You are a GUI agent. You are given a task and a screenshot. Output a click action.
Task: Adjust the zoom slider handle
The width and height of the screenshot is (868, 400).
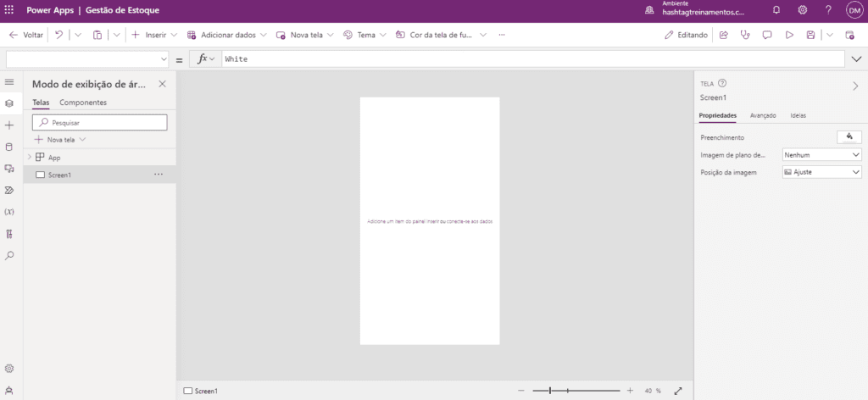[x=549, y=391]
